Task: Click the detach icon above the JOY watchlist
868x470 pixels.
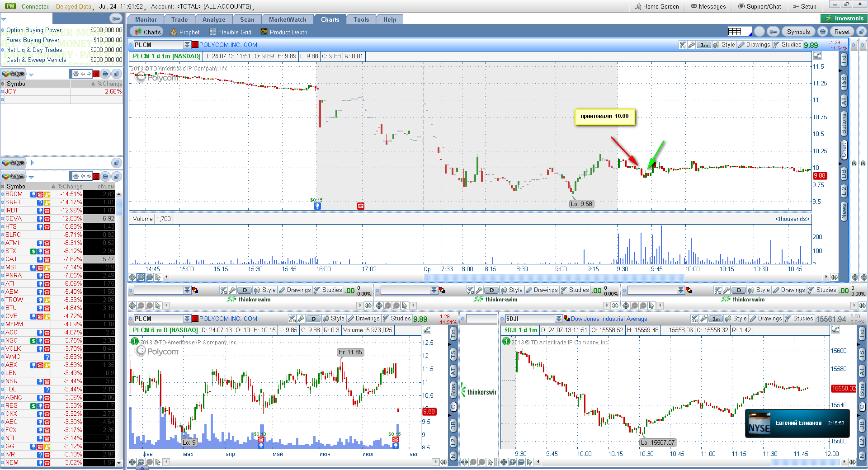Action: tap(116, 74)
